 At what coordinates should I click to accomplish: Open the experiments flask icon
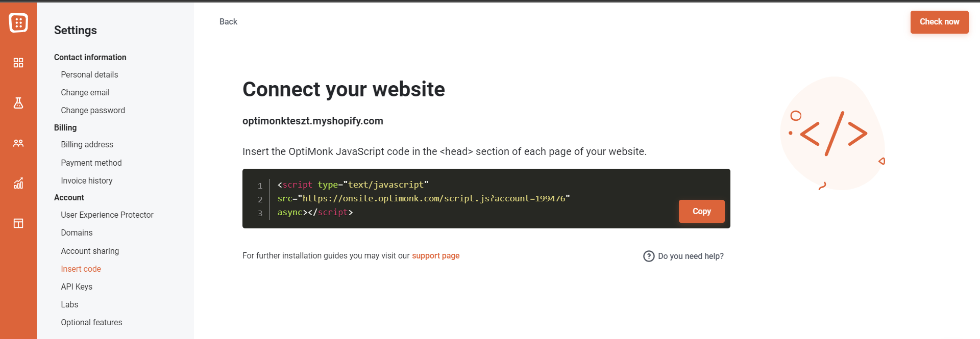(18, 103)
